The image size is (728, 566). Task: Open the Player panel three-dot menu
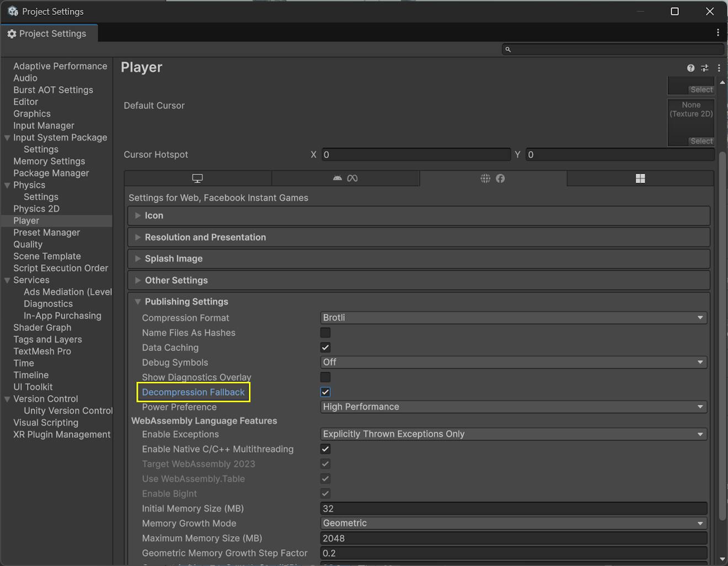[719, 68]
